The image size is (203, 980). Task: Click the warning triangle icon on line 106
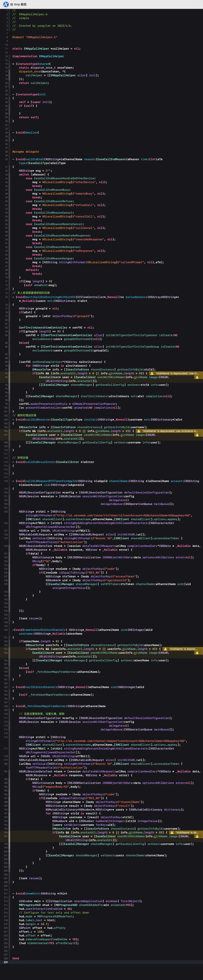pyautogui.click(x=139, y=431)
